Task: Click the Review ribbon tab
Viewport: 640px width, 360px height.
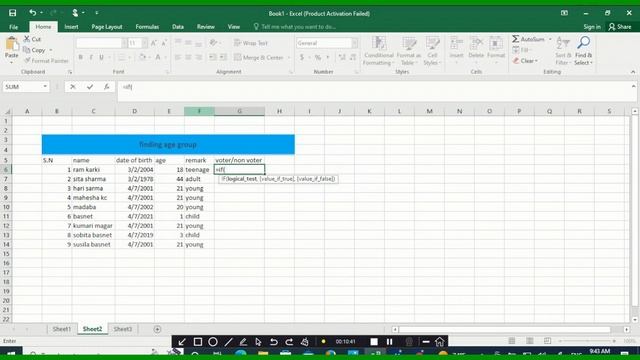Action: (205, 27)
